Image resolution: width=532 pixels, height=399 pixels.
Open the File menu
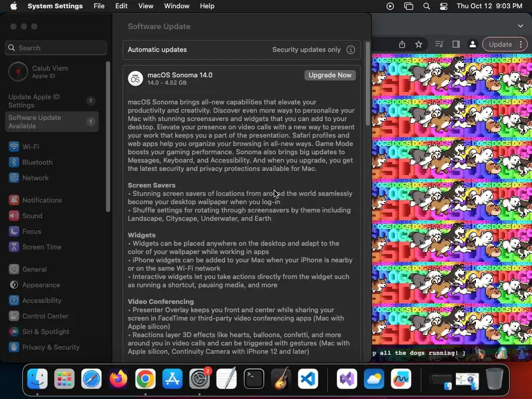click(x=99, y=6)
